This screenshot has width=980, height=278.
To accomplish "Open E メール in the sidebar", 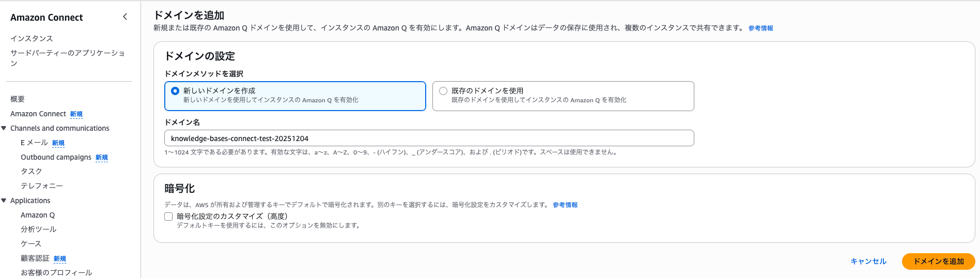I will point(34,143).
